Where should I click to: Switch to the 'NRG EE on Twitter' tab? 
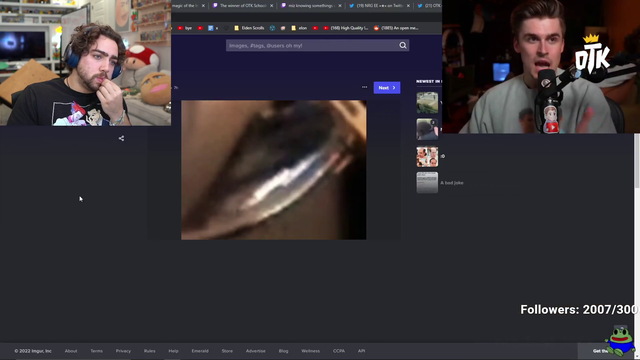[376, 6]
